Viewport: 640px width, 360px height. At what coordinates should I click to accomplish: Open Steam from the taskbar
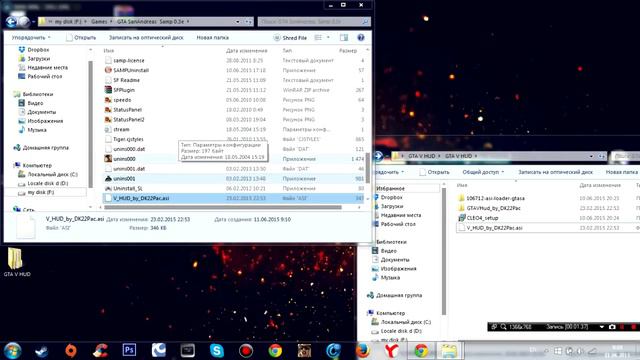[x=42, y=351]
